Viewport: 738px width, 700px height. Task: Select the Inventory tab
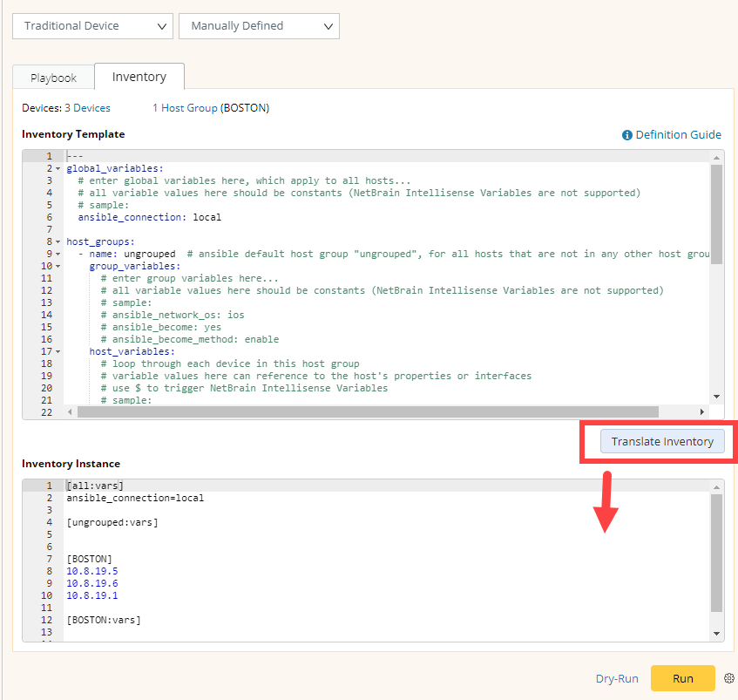pos(139,77)
